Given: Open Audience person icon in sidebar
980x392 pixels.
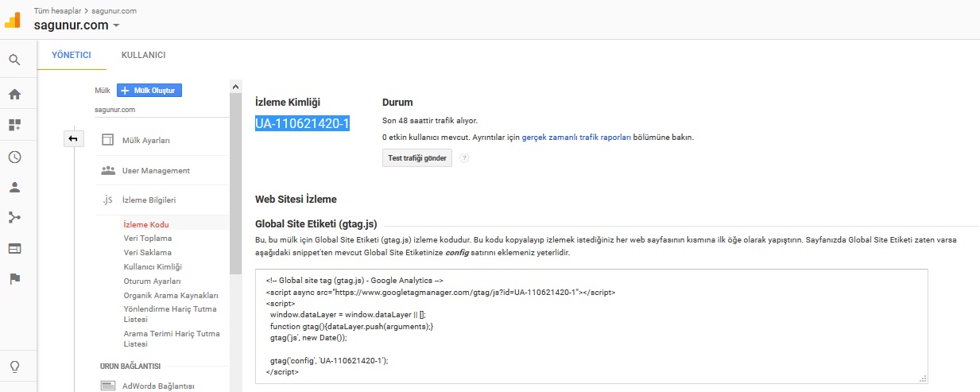Looking at the screenshot, I should [x=14, y=188].
